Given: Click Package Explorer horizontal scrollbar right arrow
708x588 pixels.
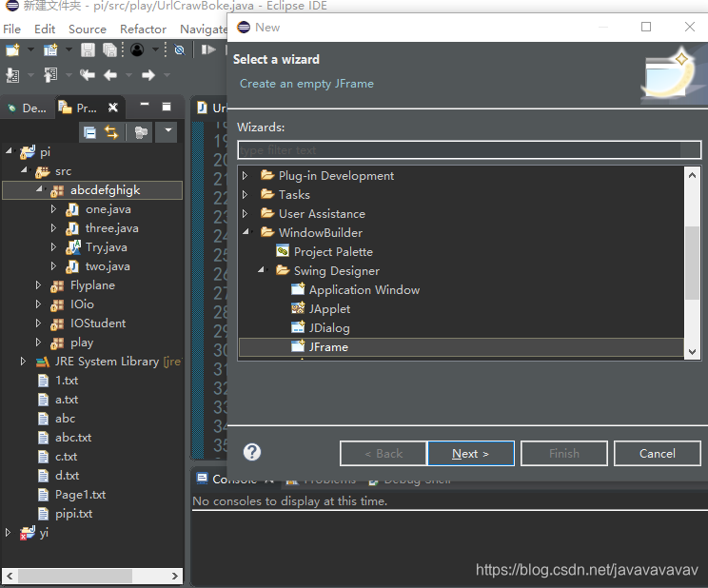Looking at the screenshot, I should 175,576.
